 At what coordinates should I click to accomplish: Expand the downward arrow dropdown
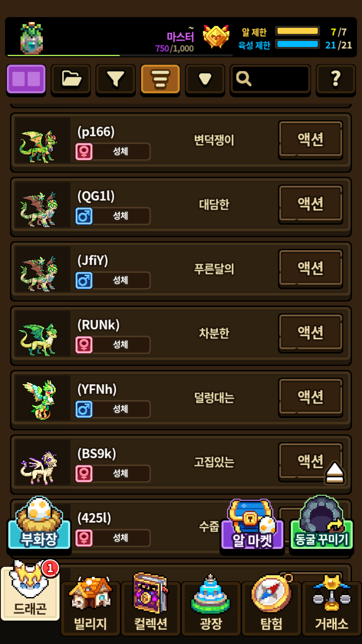(205, 79)
